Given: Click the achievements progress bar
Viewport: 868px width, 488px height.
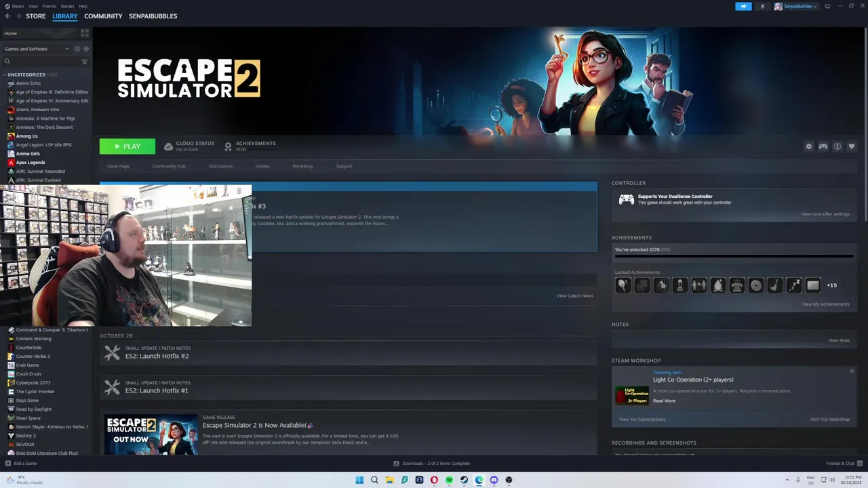Looking at the screenshot, I should click(734, 256).
